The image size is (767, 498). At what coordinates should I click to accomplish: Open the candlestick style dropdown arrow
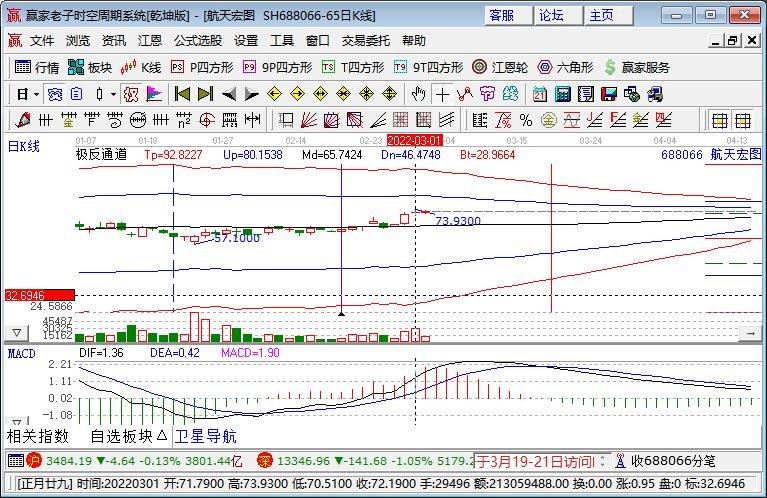click(113, 94)
